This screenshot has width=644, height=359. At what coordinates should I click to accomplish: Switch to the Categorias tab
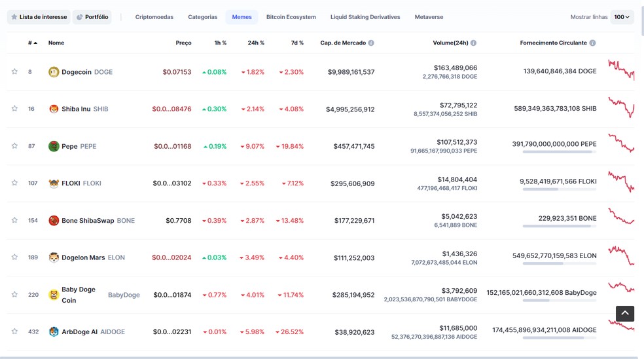(202, 17)
